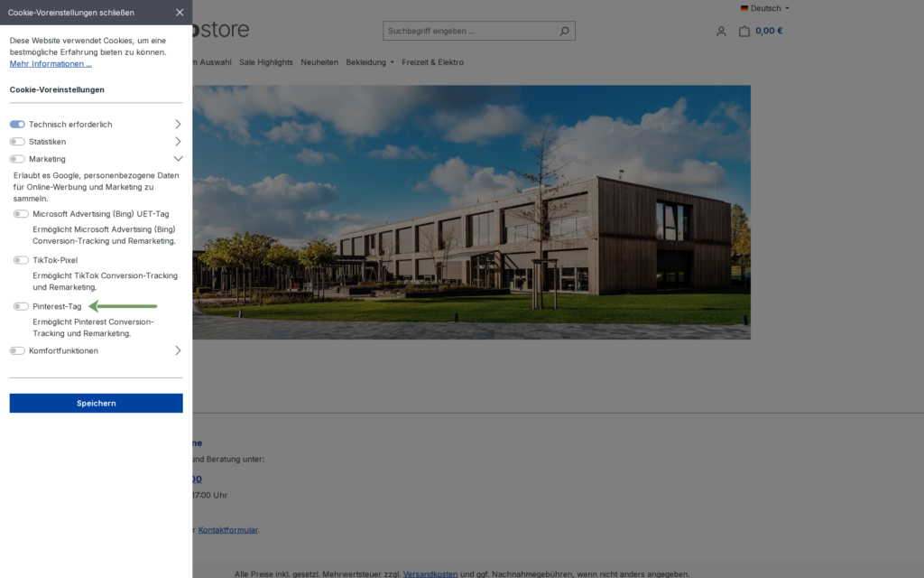Open the Sale Highlights menu
924x578 pixels.
266,62
